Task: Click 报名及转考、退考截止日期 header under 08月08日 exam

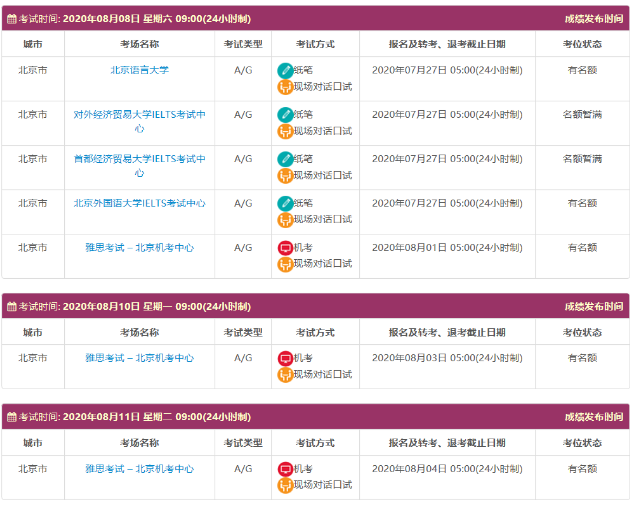Action: click(447, 44)
